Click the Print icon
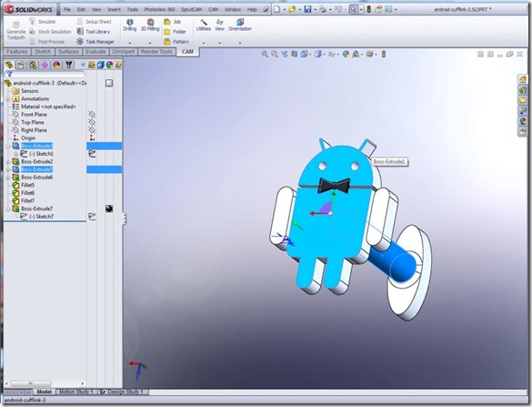Image resolution: width=532 pixels, height=407 pixels. point(323,9)
